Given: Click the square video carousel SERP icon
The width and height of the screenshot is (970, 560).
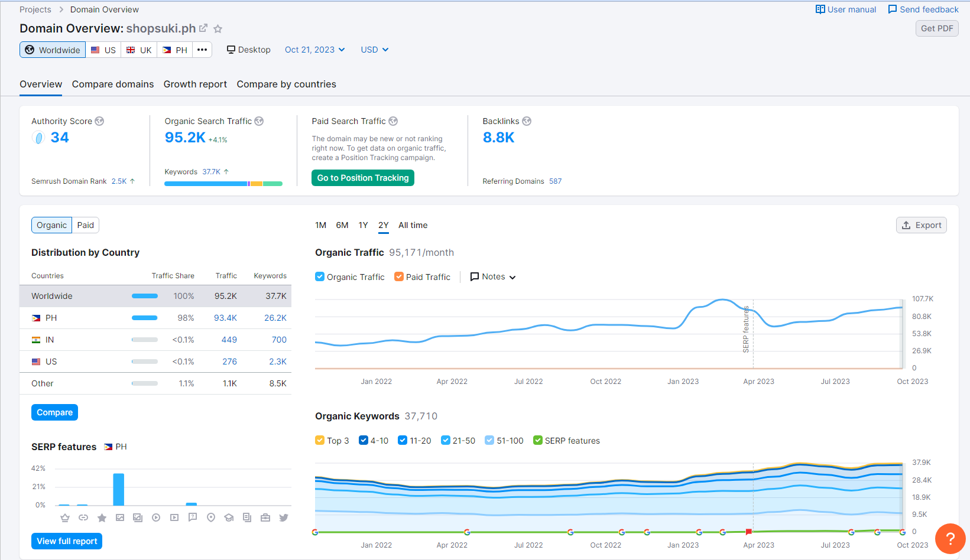Looking at the screenshot, I should pyautogui.click(x=174, y=517).
